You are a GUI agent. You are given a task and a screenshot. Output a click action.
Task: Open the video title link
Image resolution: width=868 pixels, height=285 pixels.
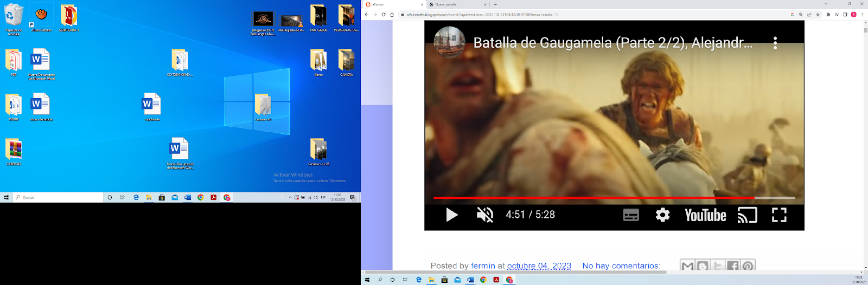613,43
